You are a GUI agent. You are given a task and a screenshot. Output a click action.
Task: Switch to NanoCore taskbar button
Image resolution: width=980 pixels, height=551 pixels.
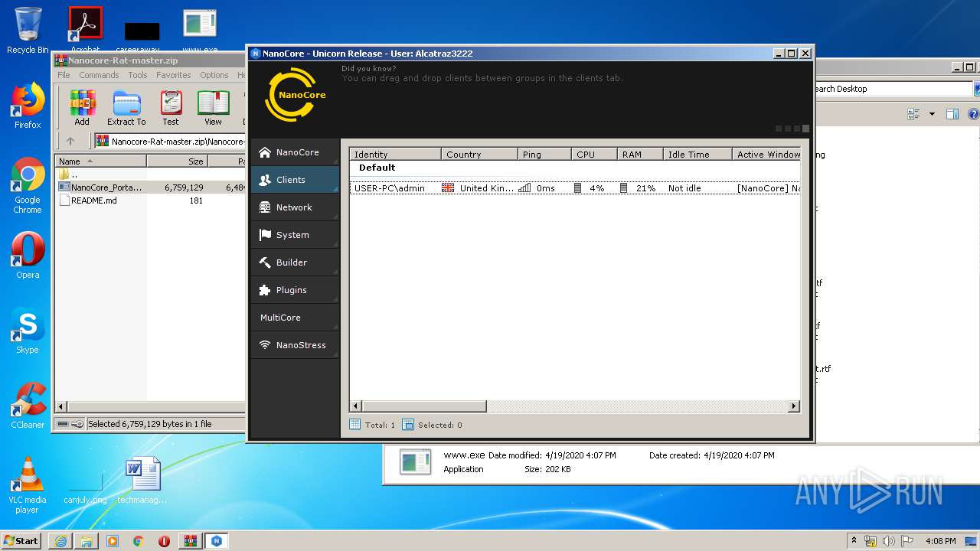[217, 541]
